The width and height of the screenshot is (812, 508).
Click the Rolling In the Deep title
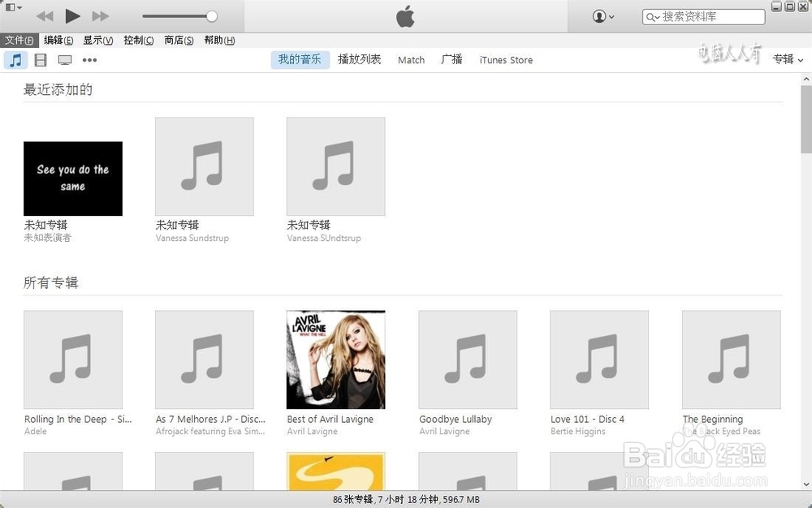click(x=78, y=419)
